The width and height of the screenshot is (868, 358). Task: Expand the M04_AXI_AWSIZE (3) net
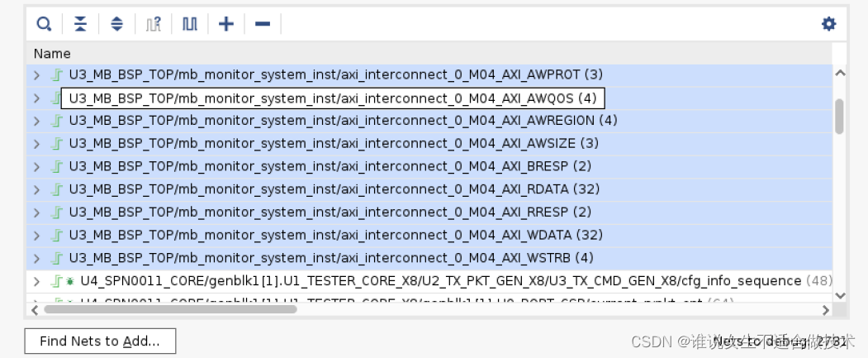click(x=36, y=144)
